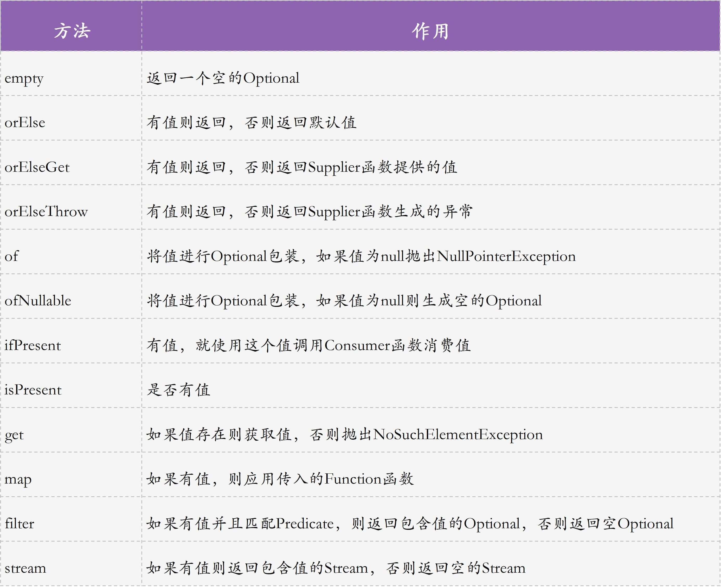This screenshot has height=588, width=721.
Task: Click the 方法 column header
Action: click(72, 31)
